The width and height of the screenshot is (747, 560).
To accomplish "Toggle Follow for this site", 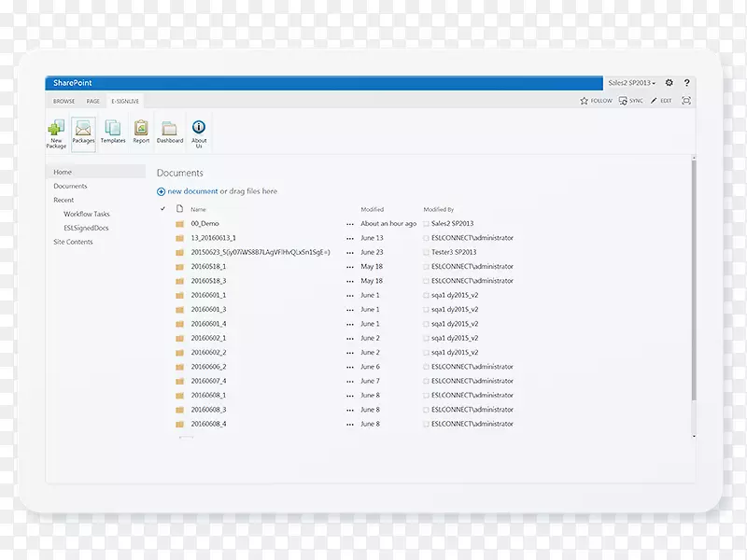I will tap(597, 100).
